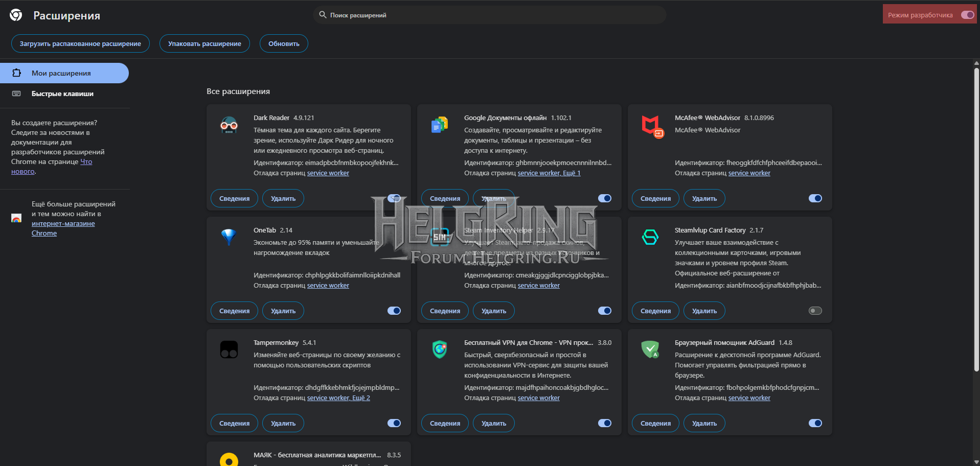Remove the VPN extension with Удалить

494,423
